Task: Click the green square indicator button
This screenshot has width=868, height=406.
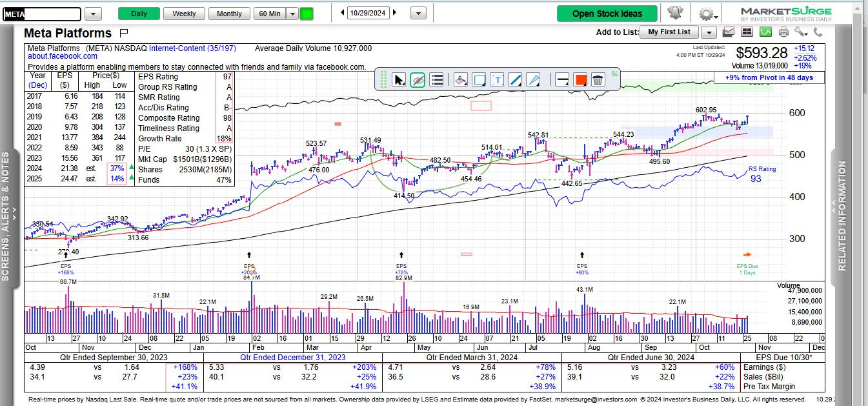Action: [x=307, y=14]
